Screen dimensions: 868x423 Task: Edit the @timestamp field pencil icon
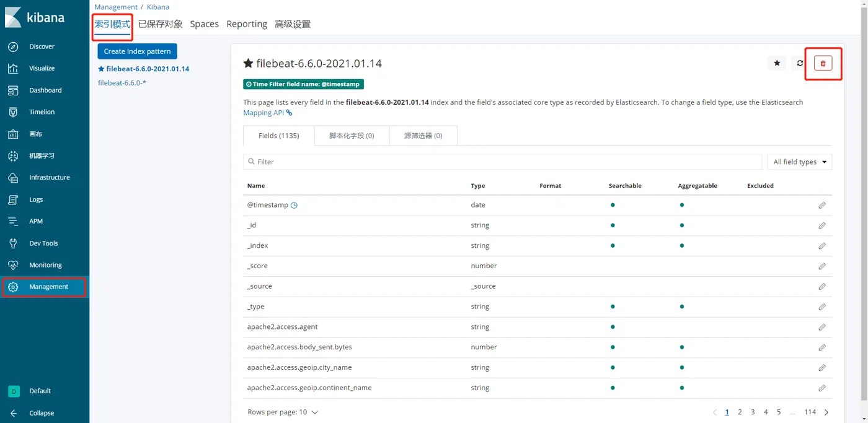click(822, 205)
